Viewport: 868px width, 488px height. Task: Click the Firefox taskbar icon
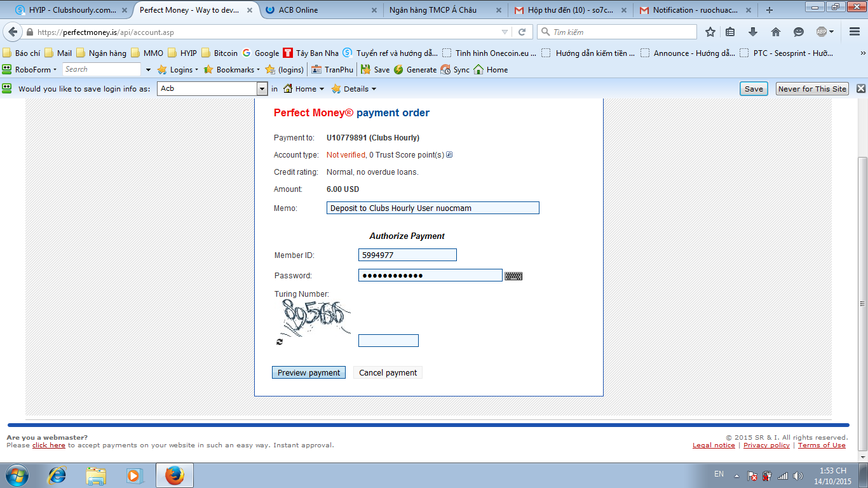tap(175, 475)
